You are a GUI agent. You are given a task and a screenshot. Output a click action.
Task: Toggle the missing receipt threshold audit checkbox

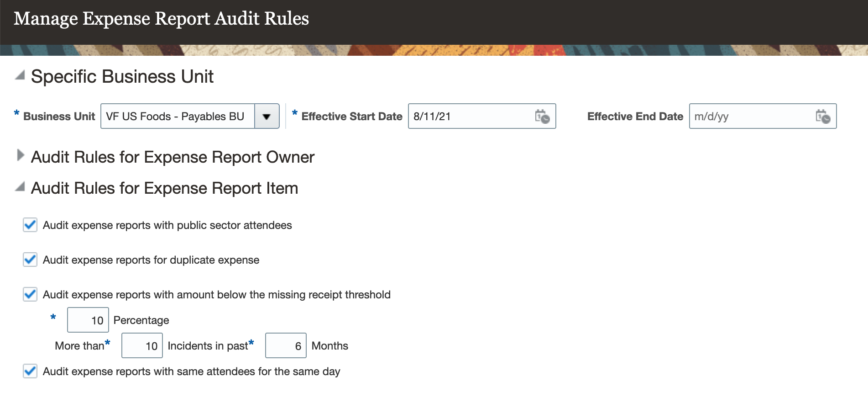[x=30, y=294]
